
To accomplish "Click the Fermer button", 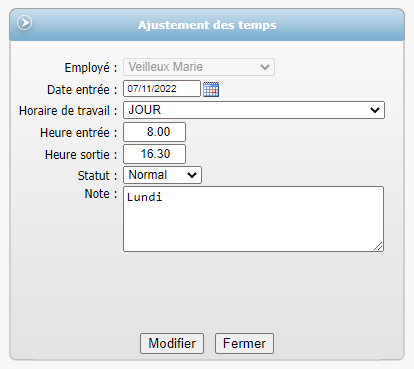I will (244, 343).
